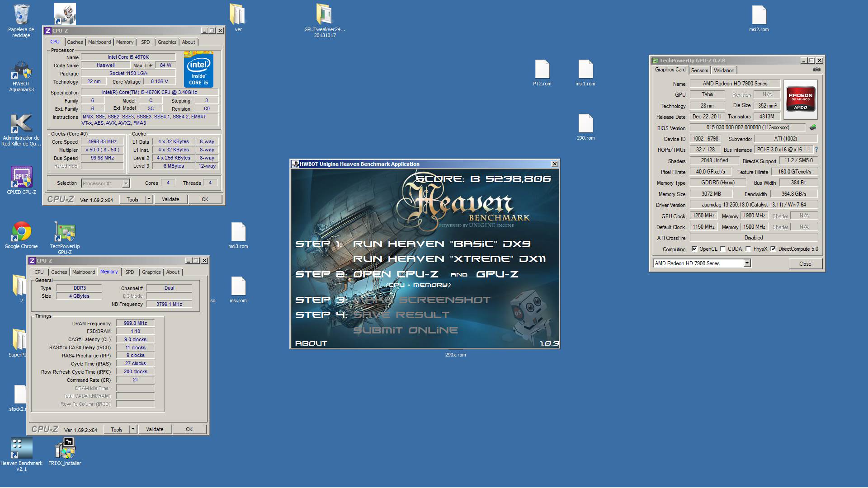868x488 pixels.
Task: Click the BIOS Version field in GPU-Z
Action: (747, 128)
